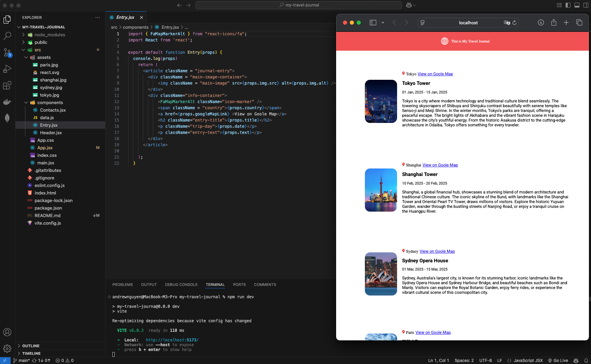Open the Source Control view
This screenshot has width=591, height=364.
coord(7,52)
